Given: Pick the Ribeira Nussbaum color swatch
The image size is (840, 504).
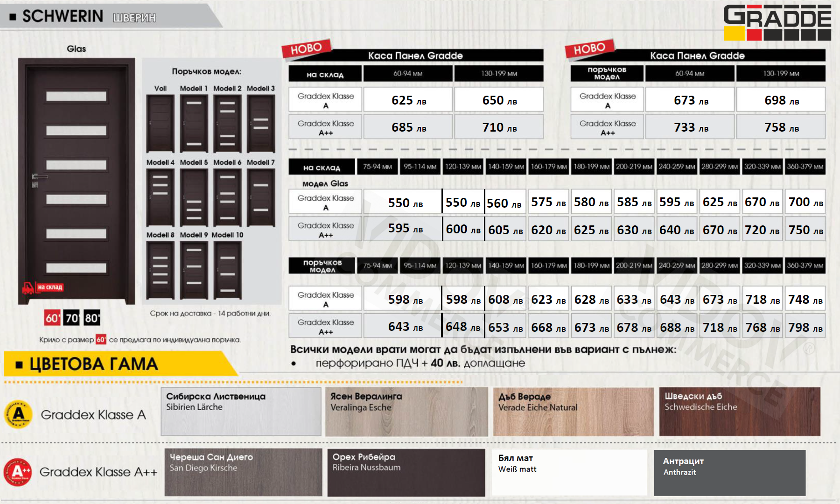Looking at the screenshot, I should coord(406,472).
